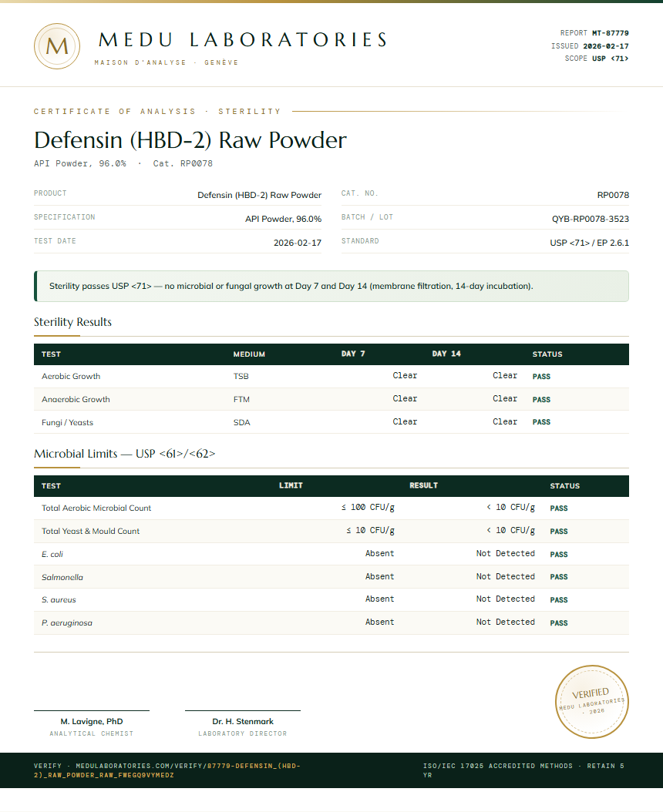Click Maison d'Analyse Genève tagline
This screenshot has width=663, height=812.
point(167,62)
